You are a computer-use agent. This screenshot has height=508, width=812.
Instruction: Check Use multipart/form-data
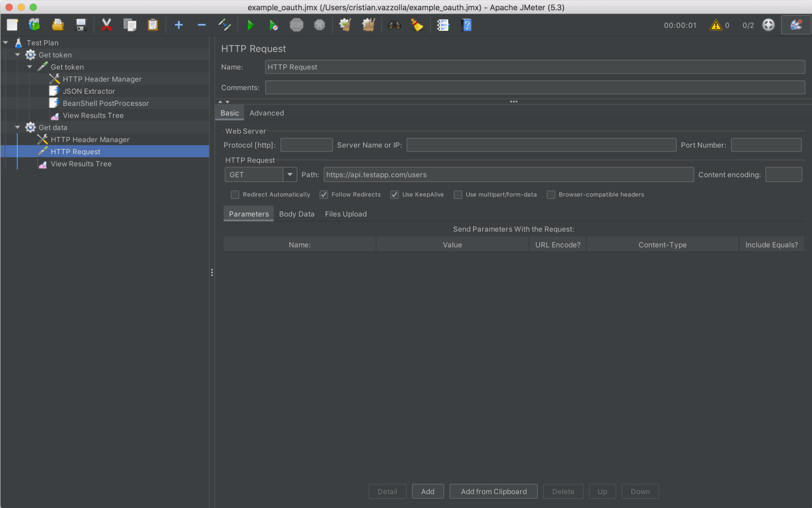click(x=458, y=194)
